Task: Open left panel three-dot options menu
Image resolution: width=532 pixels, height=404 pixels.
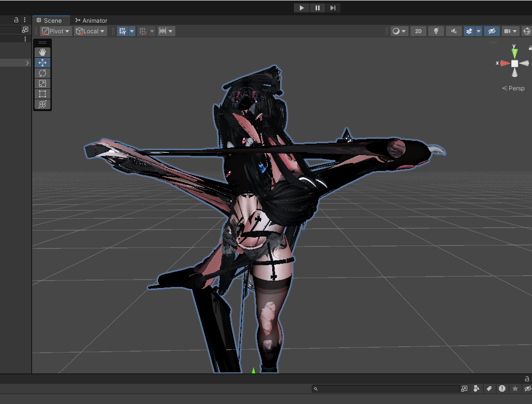Action: pyautogui.click(x=25, y=20)
